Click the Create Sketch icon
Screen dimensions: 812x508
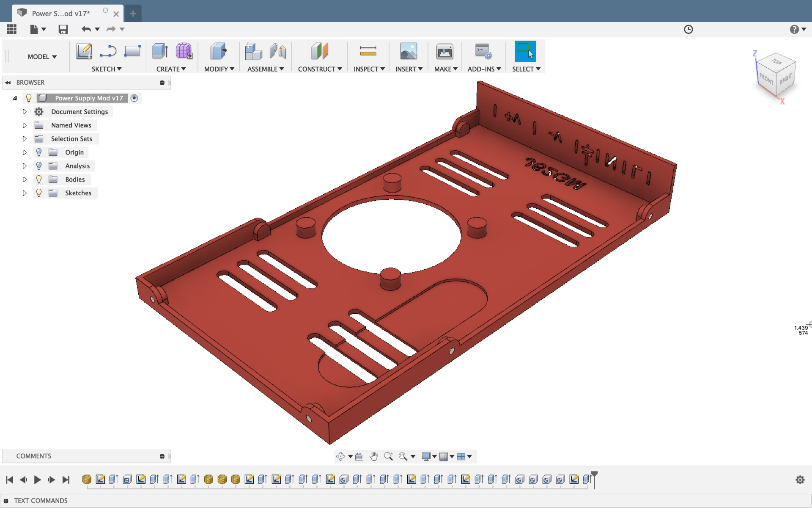(84, 52)
